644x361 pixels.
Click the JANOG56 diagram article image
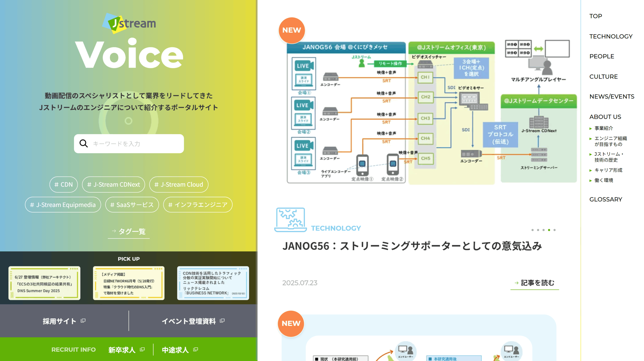[x=431, y=112]
